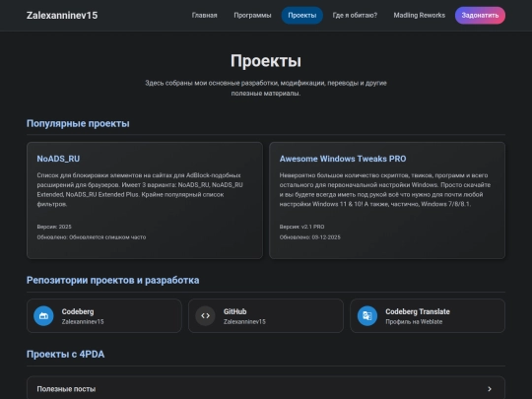
Task: Click the Популярные проекты section heading
Action: (x=78, y=123)
